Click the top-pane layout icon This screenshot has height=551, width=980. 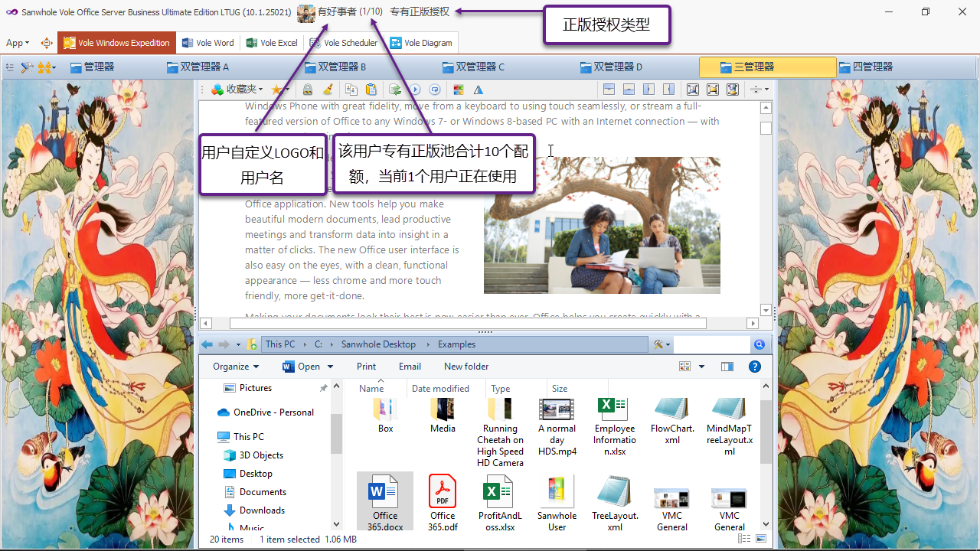coord(609,90)
